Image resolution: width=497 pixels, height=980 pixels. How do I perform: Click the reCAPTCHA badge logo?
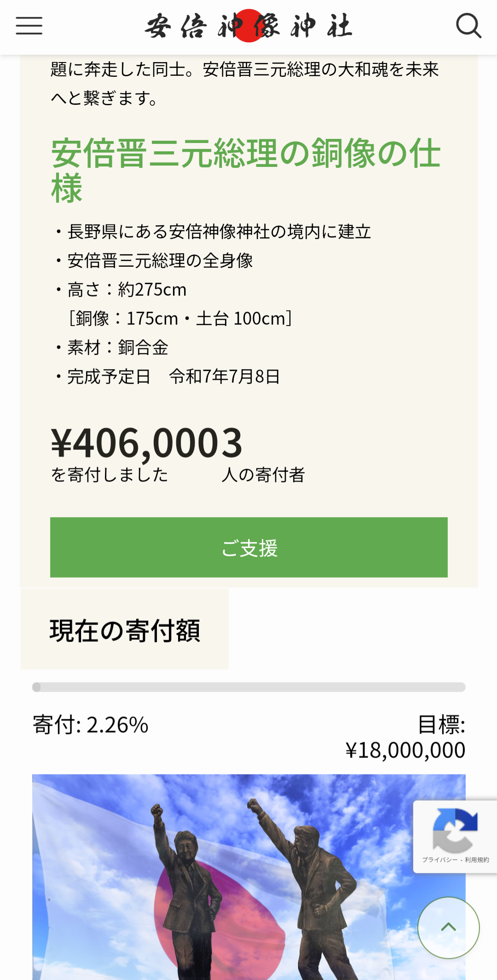click(455, 831)
